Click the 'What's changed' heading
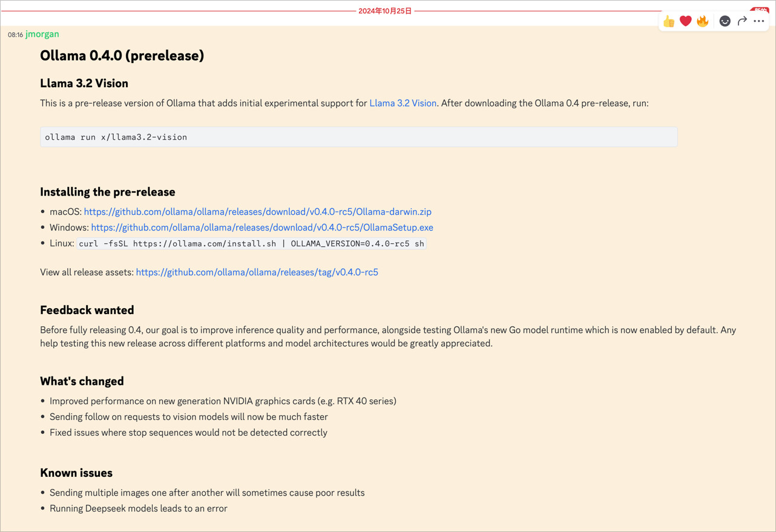The image size is (776, 532). 82,381
